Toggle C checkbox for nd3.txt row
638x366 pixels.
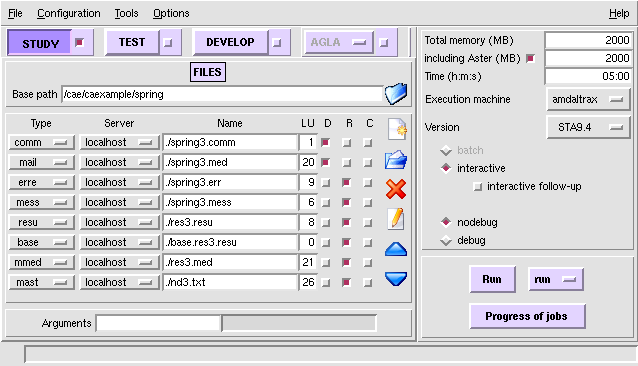(x=367, y=282)
